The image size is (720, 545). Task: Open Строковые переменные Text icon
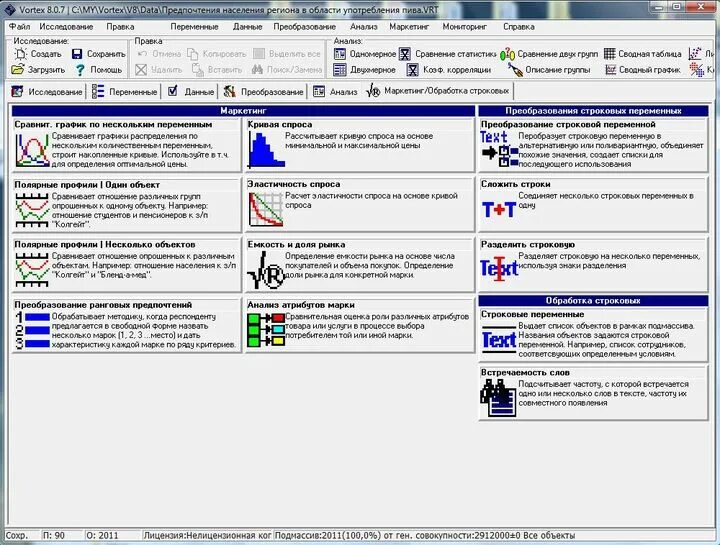pos(499,340)
